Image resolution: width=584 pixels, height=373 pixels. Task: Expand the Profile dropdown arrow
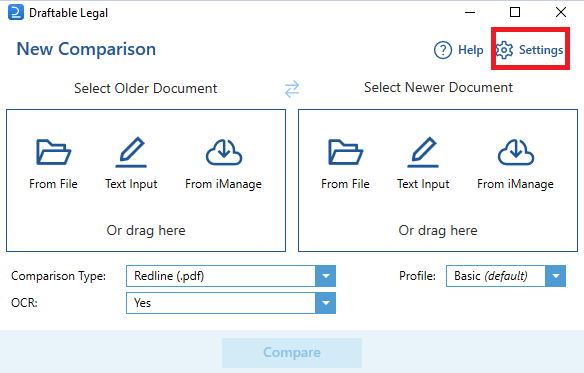pyautogui.click(x=556, y=276)
